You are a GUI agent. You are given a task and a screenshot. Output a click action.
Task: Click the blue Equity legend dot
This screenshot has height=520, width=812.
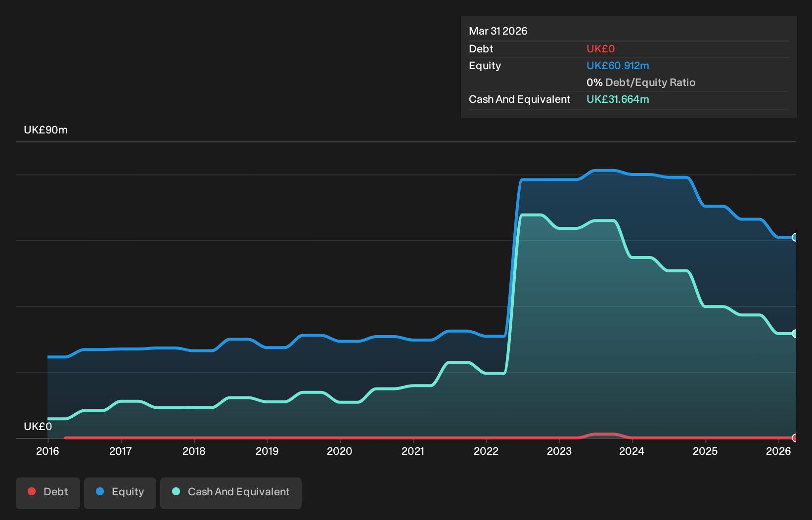[100, 491]
